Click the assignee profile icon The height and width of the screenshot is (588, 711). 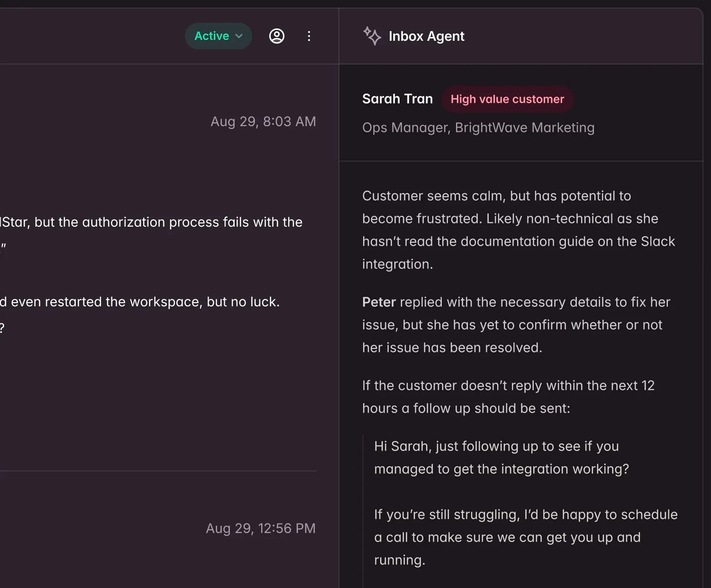pos(277,36)
